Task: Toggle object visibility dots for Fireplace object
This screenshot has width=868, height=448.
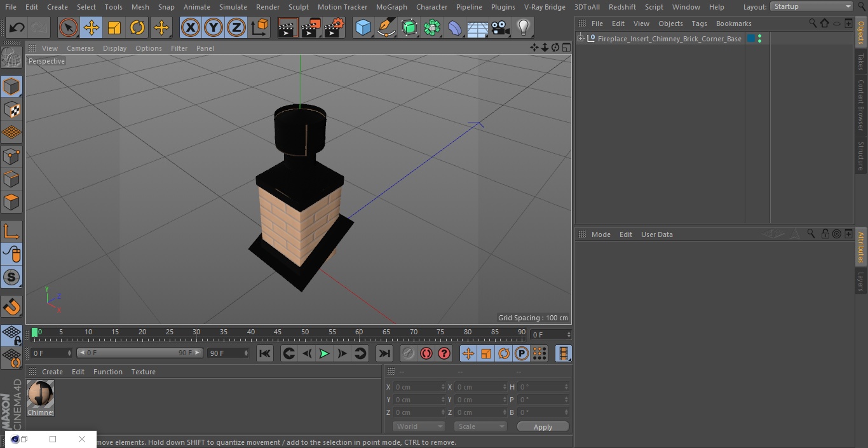Action: (759, 39)
